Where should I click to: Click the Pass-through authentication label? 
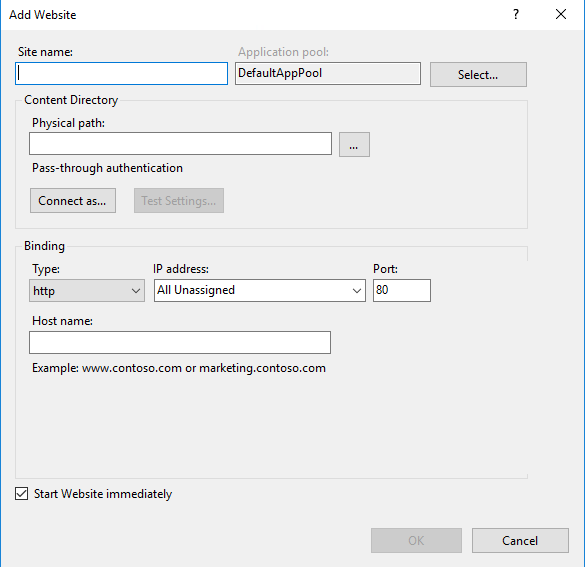(x=107, y=168)
